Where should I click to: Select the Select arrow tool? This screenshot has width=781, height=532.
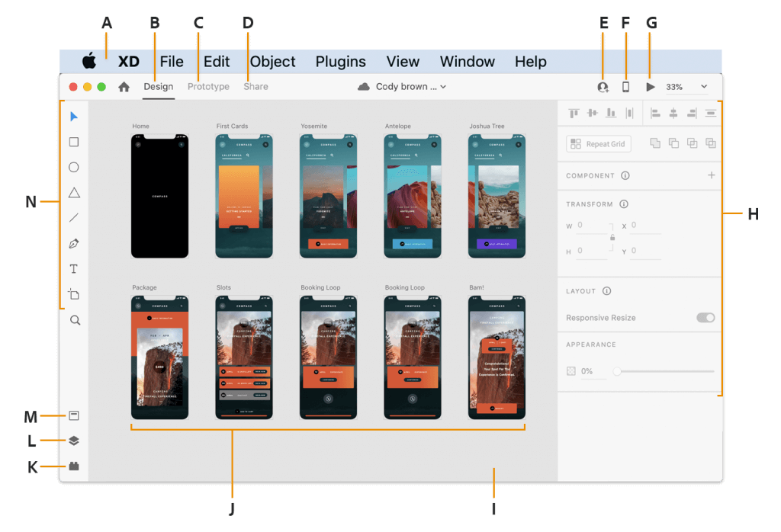(74, 117)
